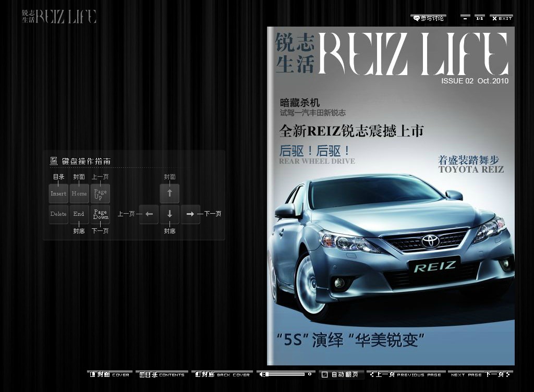Screen dimensions: 534x392
Task: Click the Page Down key in guide
Action: 100,214
